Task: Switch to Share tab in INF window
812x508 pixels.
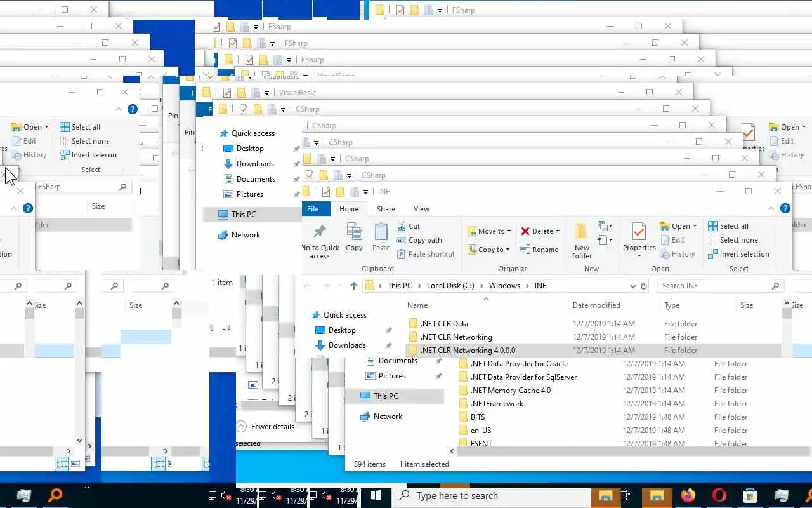Action: 386,208
